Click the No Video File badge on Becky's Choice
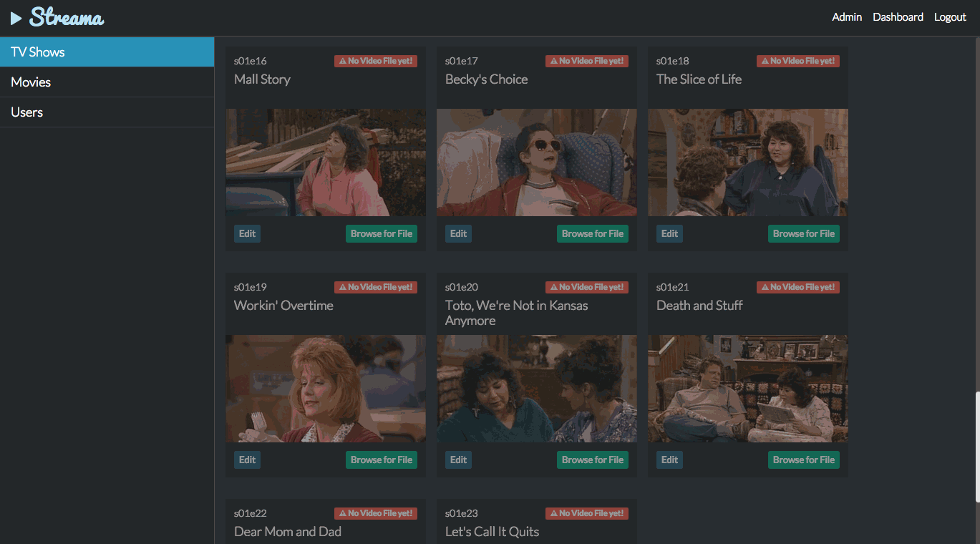Screen dimensions: 980x544 [587, 61]
